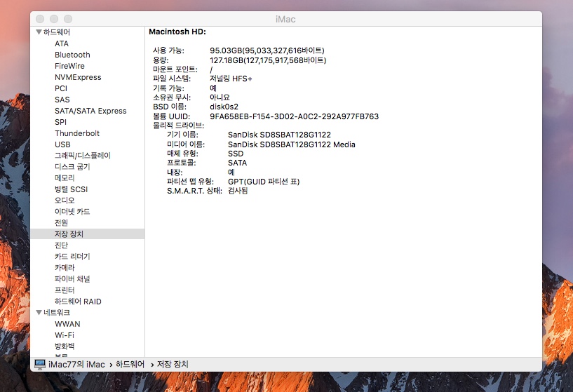Open the Bluetooth hardware entry
Viewport: 573px width, 392px height.
pos(72,55)
